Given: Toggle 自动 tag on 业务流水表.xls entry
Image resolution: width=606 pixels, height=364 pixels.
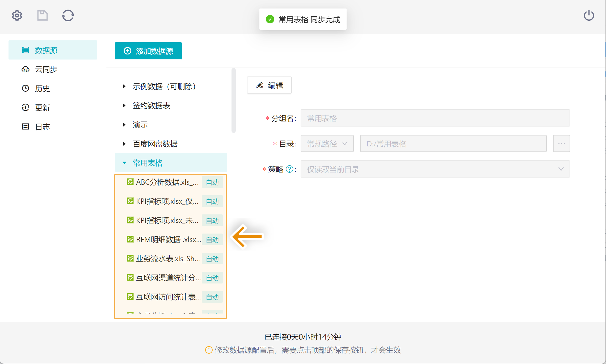Looking at the screenshot, I should tap(212, 259).
